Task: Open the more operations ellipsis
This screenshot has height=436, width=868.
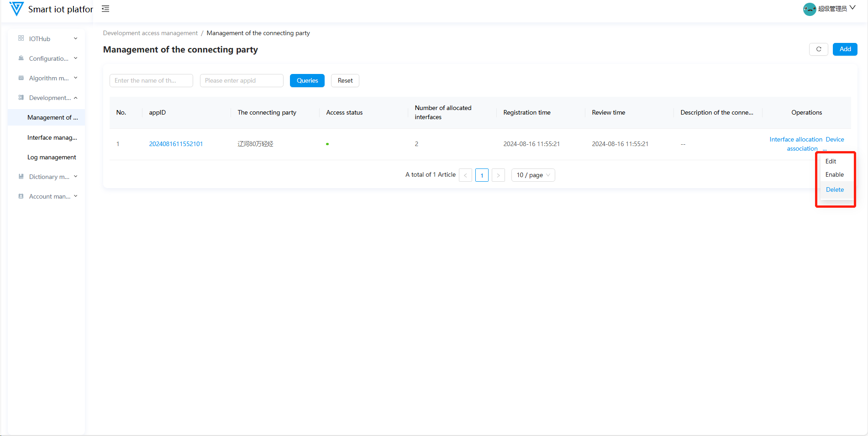Action: point(825,149)
